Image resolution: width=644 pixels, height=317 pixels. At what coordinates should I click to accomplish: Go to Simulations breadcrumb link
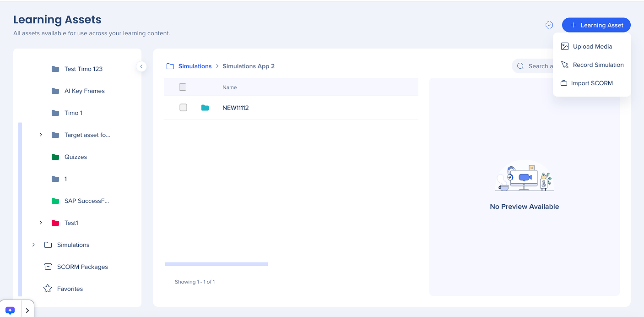pos(195,66)
